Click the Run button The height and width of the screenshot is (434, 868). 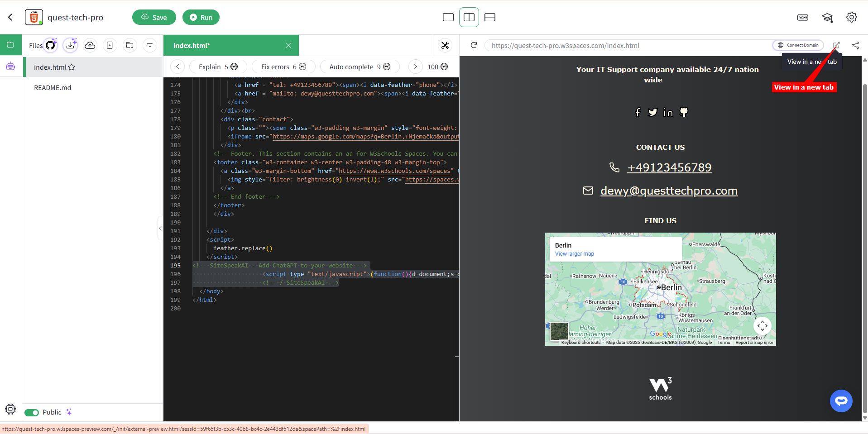click(x=201, y=17)
